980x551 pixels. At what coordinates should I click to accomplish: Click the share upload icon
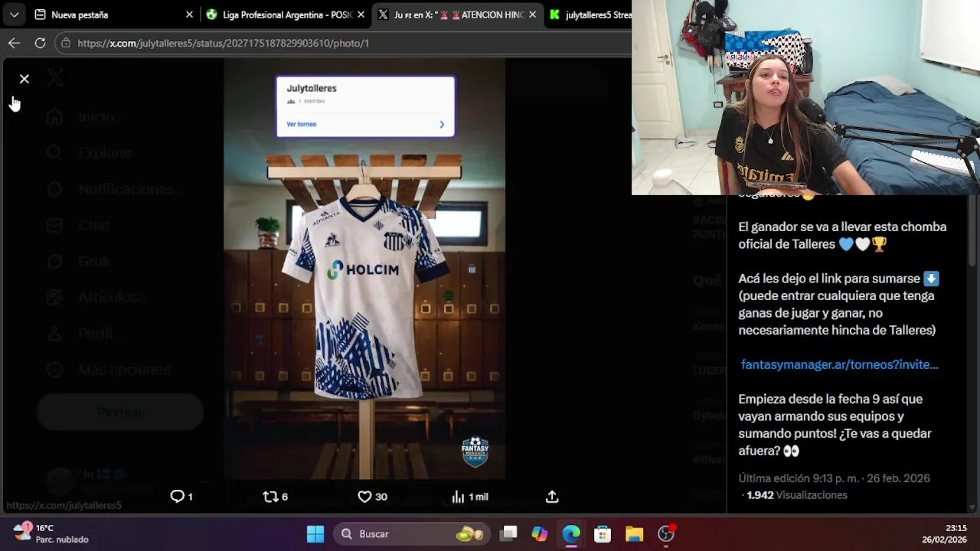(x=552, y=497)
